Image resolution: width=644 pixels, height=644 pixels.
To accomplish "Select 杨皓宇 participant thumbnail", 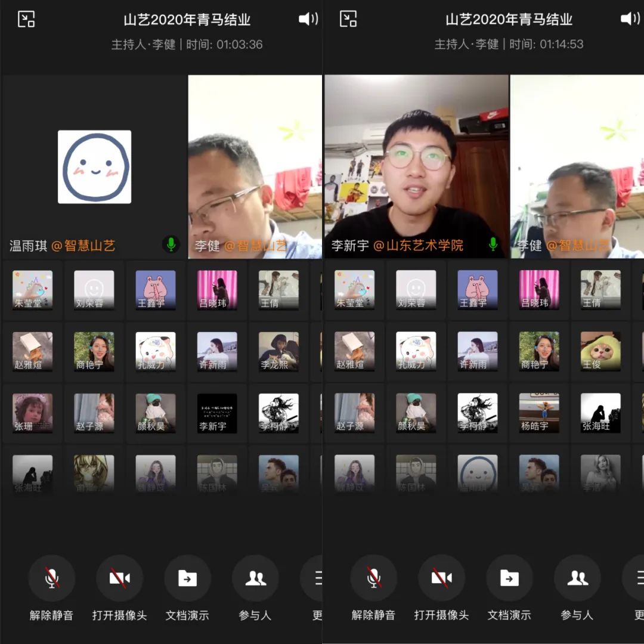I will (539, 413).
